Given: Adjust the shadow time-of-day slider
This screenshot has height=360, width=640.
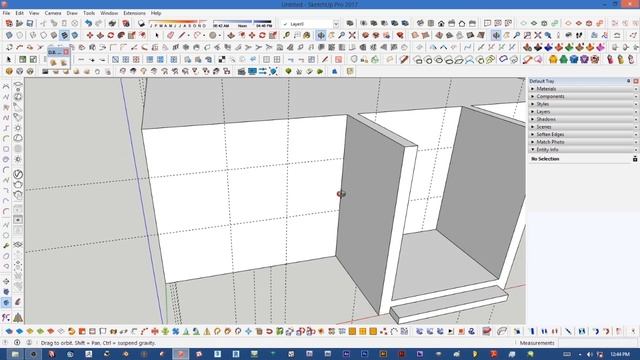Looking at the screenshot, I should coord(242,23).
